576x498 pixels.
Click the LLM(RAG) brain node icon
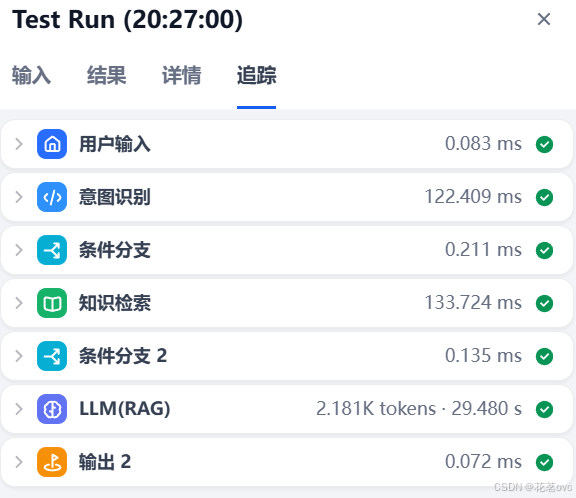[x=52, y=409]
